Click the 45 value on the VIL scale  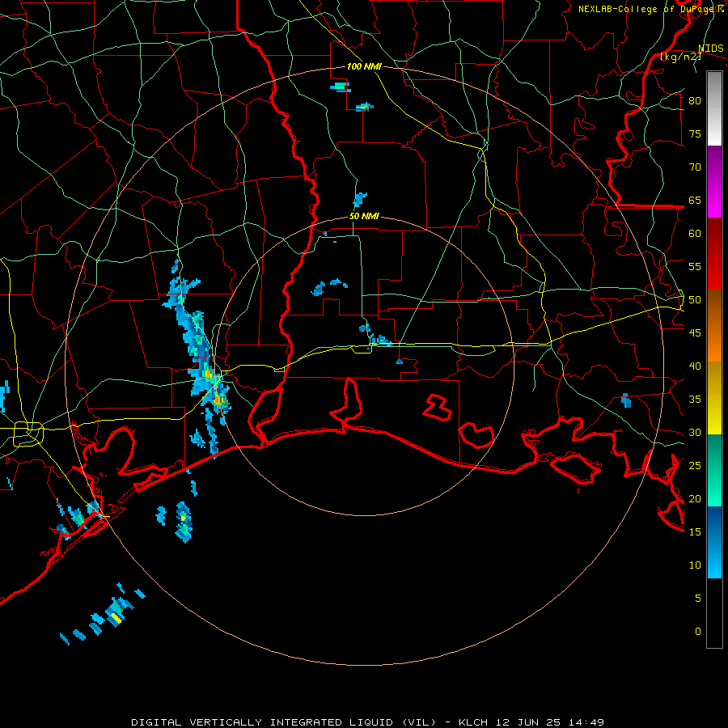coord(695,333)
